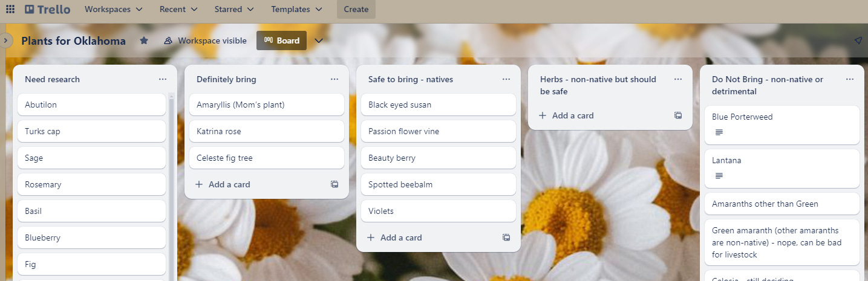
Task: Open the Blue Porterweed card title
Action: [x=742, y=117]
